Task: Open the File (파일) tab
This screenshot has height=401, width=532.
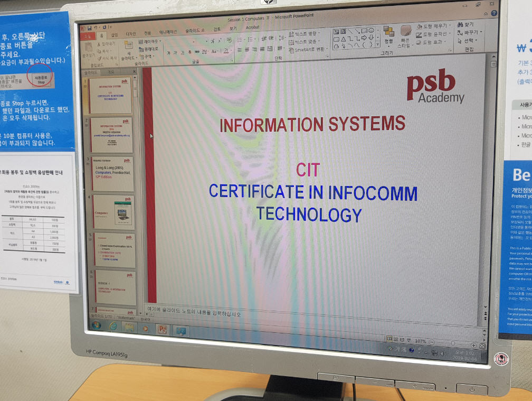Action: coord(88,36)
